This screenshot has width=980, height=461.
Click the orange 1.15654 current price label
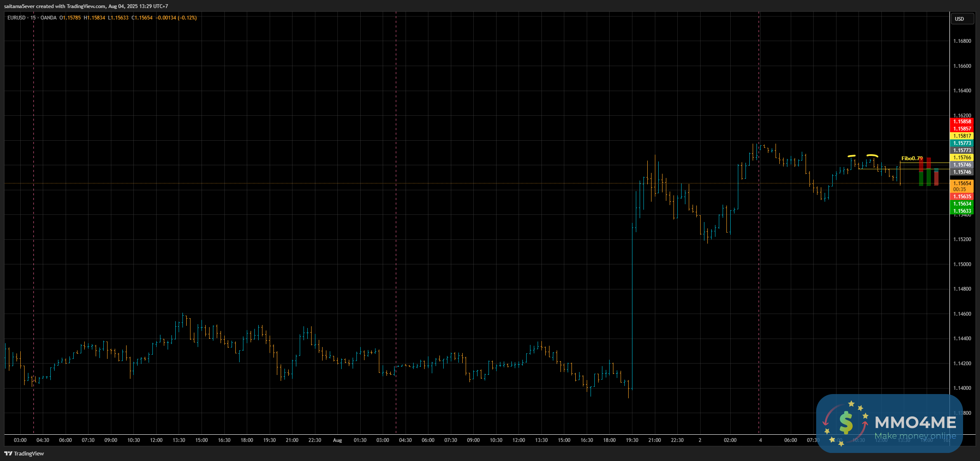click(962, 183)
